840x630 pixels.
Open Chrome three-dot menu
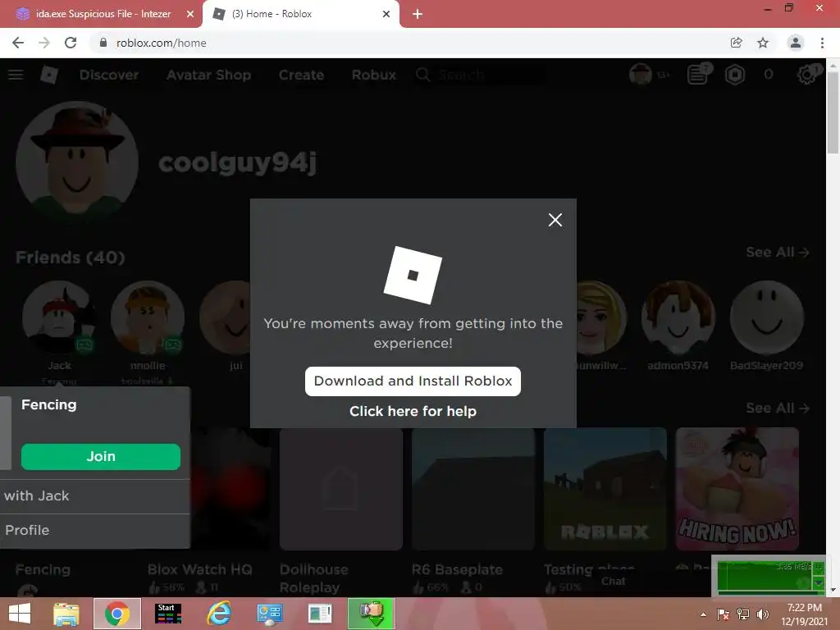822,43
